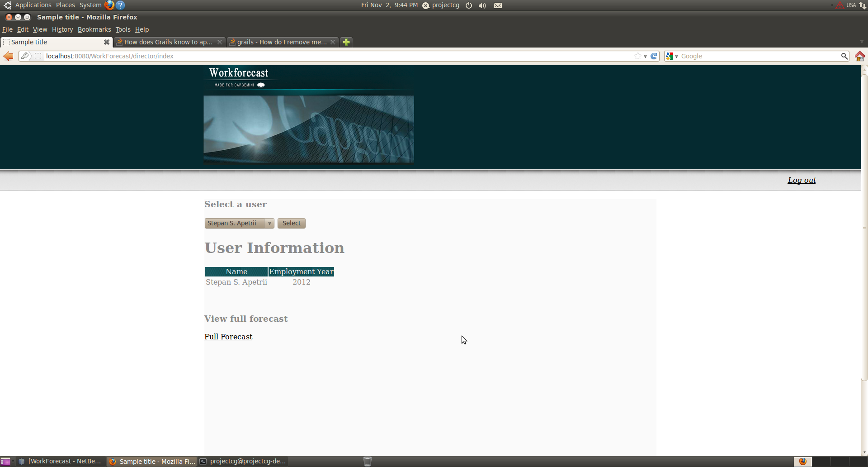Image resolution: width=868 pixels, height=467 pixels.
Task: Click the bookmark star icon
Action: (x=638, y=56)
